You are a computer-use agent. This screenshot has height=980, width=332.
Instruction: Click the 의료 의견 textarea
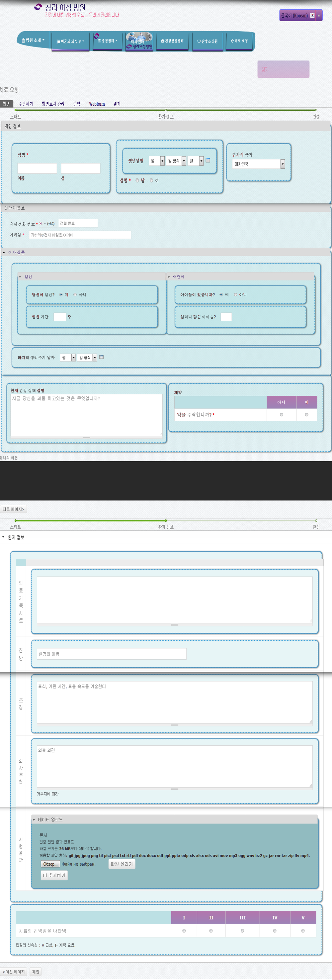174,766
